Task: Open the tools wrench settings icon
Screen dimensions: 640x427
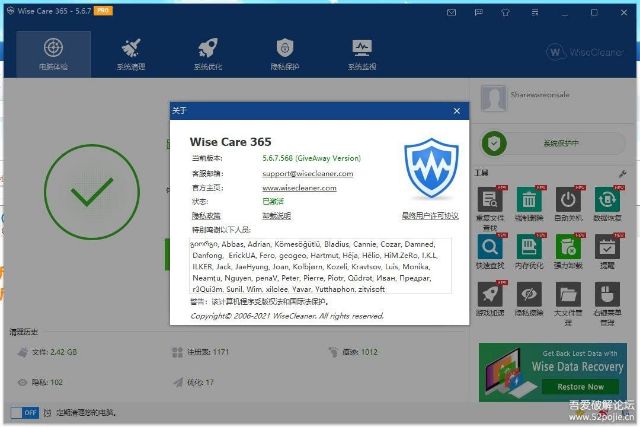Action: pyautogui.click(x=622, y=174)
